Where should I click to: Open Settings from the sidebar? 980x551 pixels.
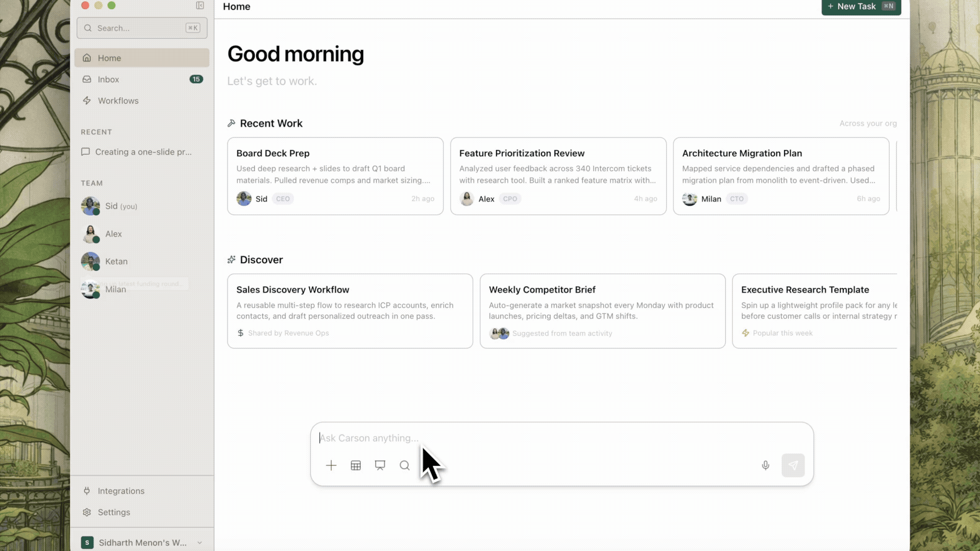click(113, 512)
